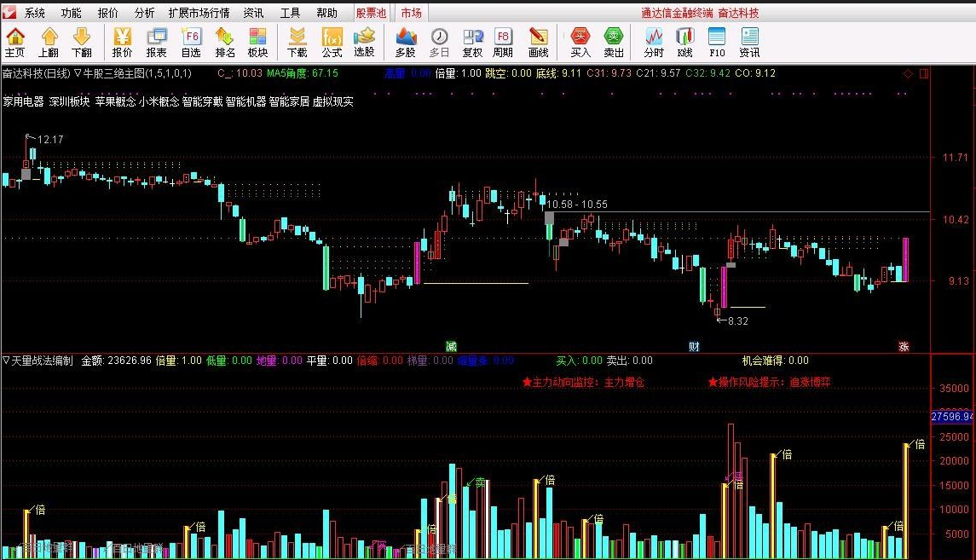Screen dimensions: 976x560
Task: Open the 选股 stock picker icon
Action: tap(364, 43)
